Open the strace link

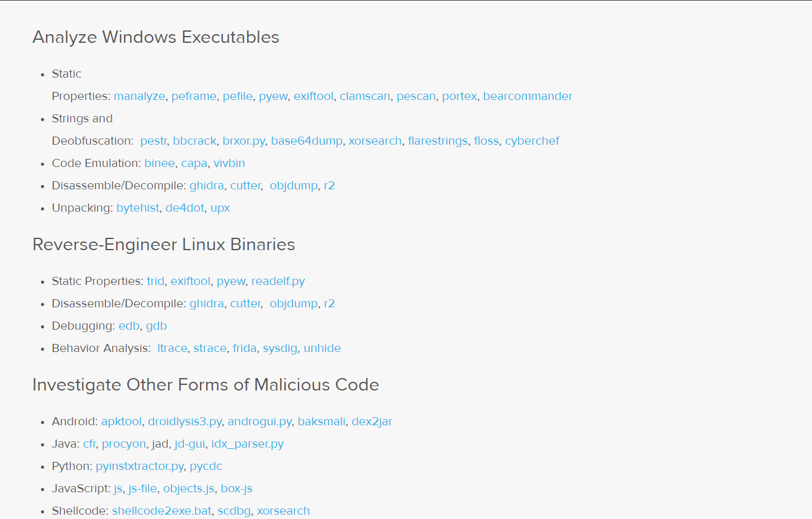point(210,348)
